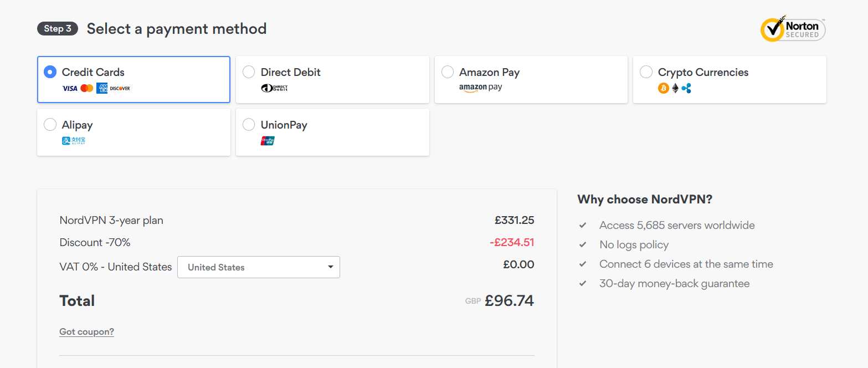Click the Norton Secured badge

(x=793, y=29)
